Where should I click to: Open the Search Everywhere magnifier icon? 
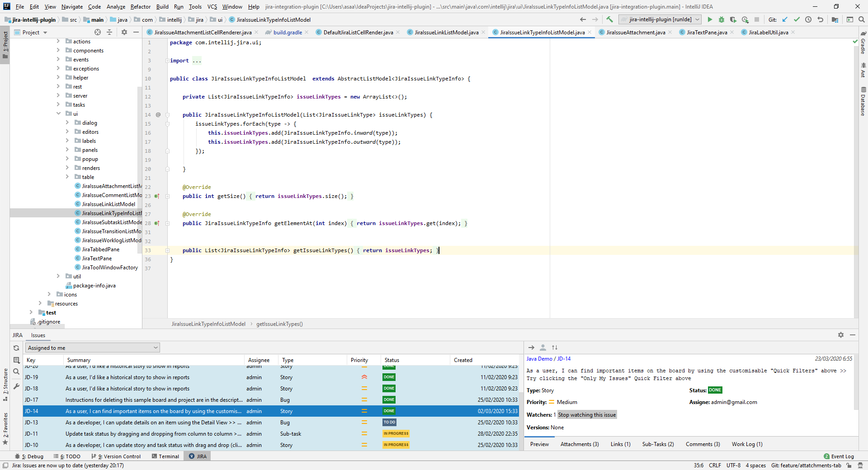[861, 19]
